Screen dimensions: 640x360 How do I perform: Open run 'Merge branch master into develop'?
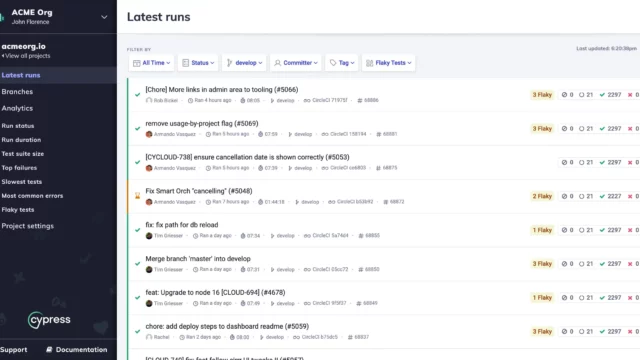(x=198, y=259)
